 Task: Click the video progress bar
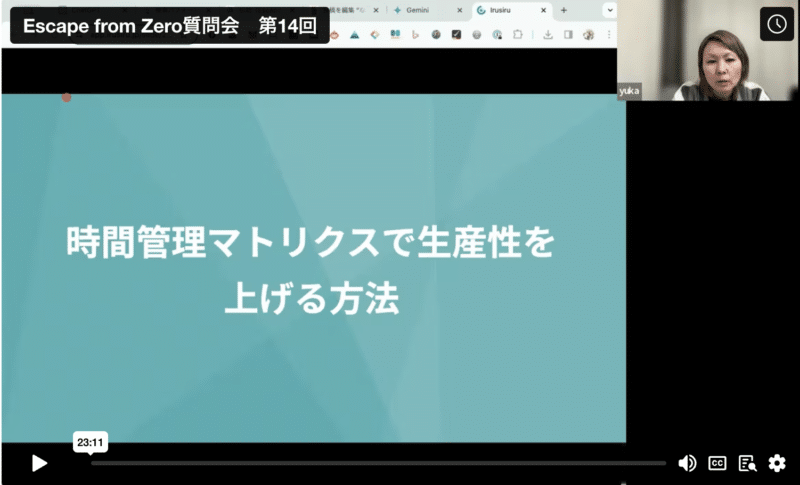click(x=378, y=463)
